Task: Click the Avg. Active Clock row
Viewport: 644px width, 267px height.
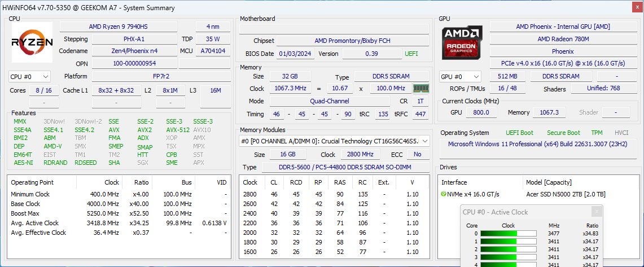Action: coord(119,223)
